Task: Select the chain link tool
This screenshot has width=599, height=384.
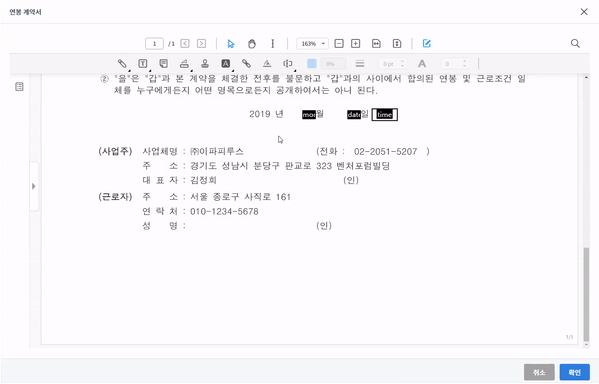Action: (246, 63)
